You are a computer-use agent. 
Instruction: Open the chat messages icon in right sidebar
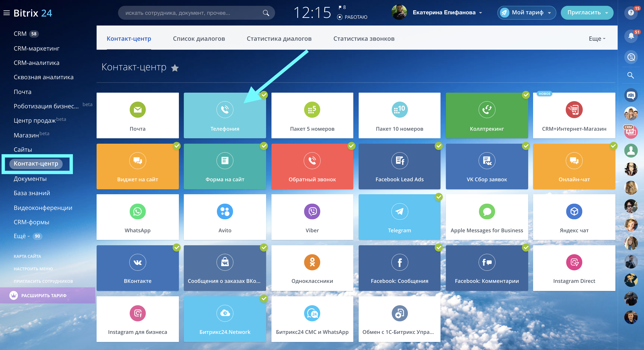click(631, 57)
